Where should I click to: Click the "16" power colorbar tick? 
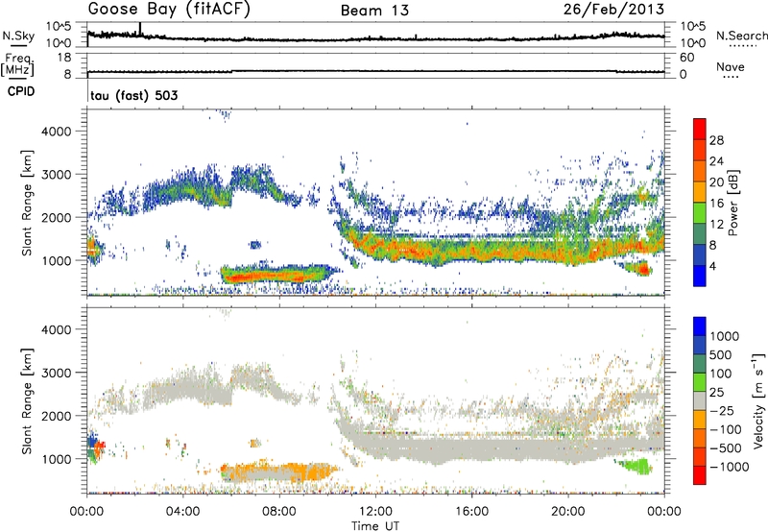(x=716, y=204)
